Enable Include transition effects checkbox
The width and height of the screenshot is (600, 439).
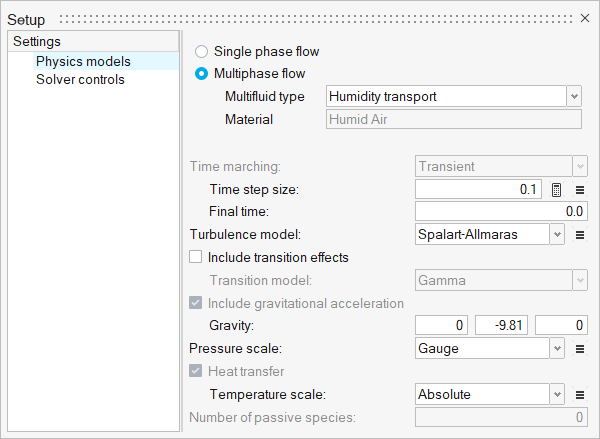pyautogui.click(x=196, y=258)
